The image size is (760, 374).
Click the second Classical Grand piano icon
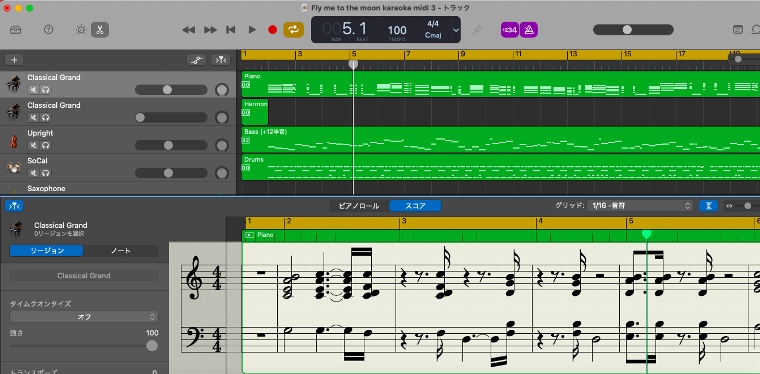pyautogui.click(x=13, y=112)
